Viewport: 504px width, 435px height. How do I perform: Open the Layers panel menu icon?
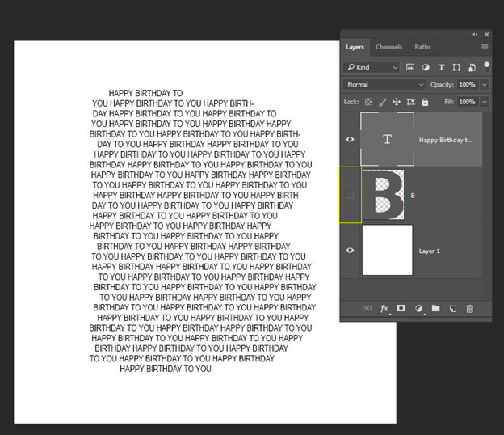485,47
